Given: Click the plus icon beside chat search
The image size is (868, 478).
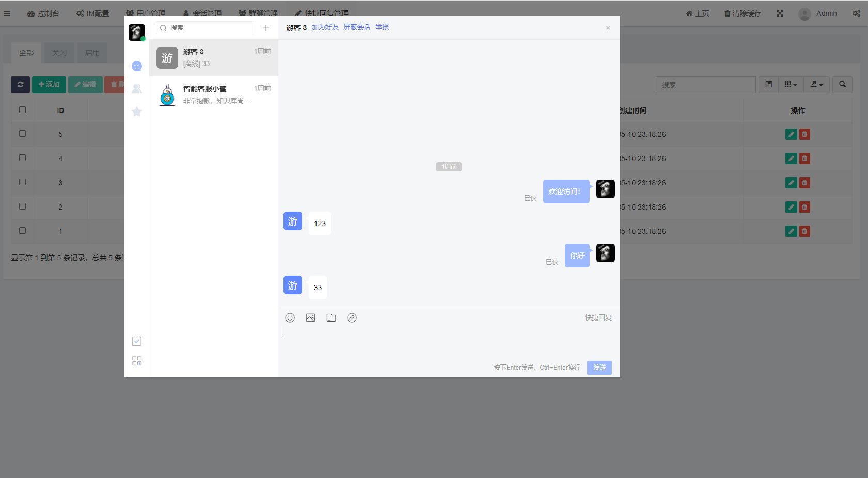Looking at the screenshot, I should (x=266, y=28).
